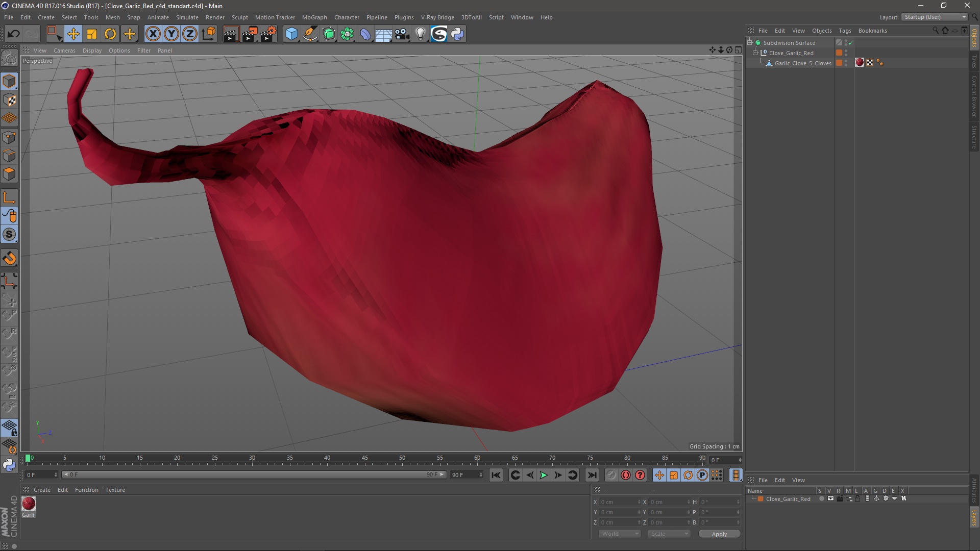Open the Light object icon
Image resolution: width=980 pixels, height=551 pixels.
click(420, 34)
